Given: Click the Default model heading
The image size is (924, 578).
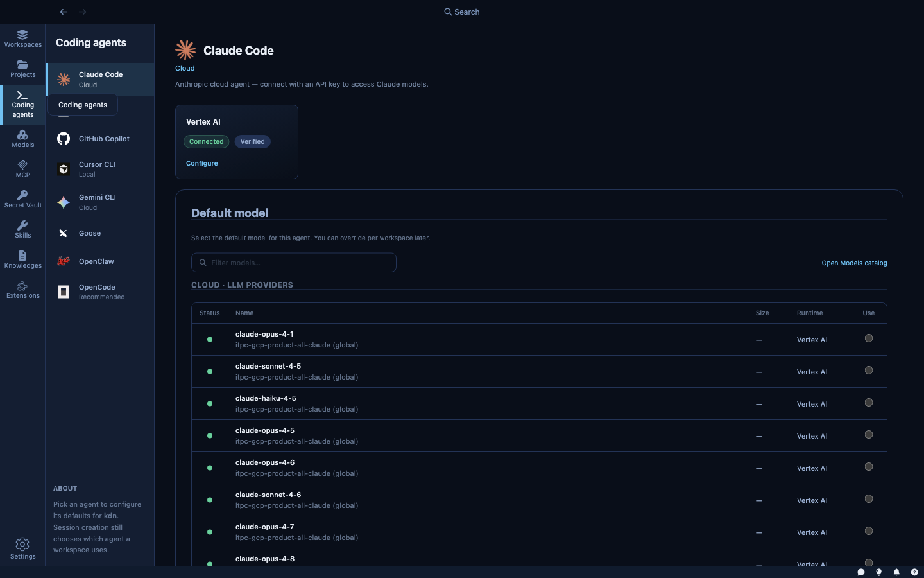Looking at the screenshot, I should click(x=230, y=213).
